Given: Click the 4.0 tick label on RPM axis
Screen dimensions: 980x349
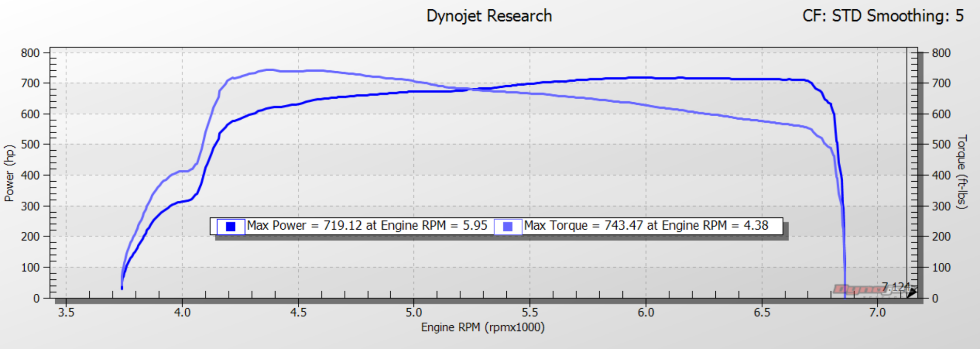Looking at the screenshot, I should (x=182, y=312).
